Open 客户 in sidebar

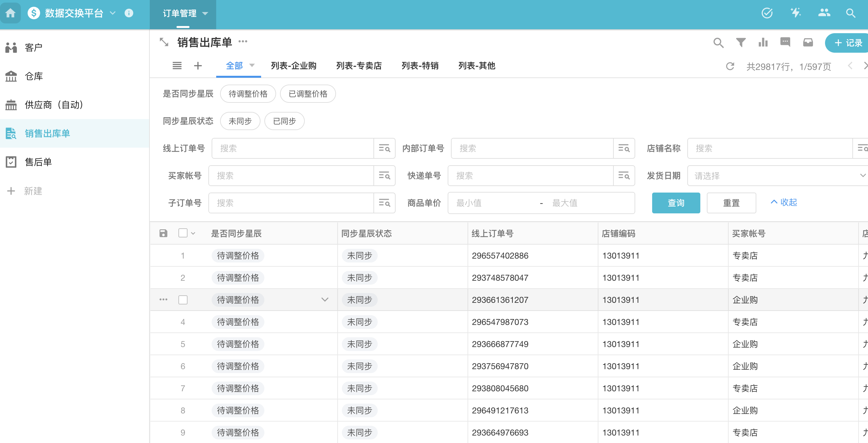(x=75, y=47)
